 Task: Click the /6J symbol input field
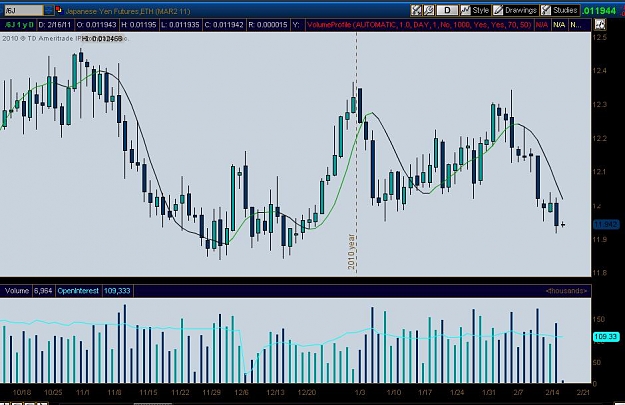pyautogui.click(x=24, y=10)
